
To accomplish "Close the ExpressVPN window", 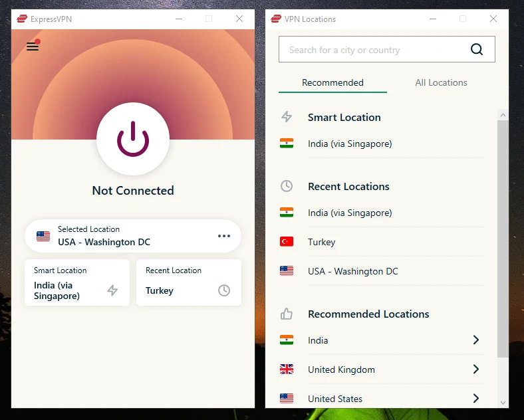I will pos(239,19).
